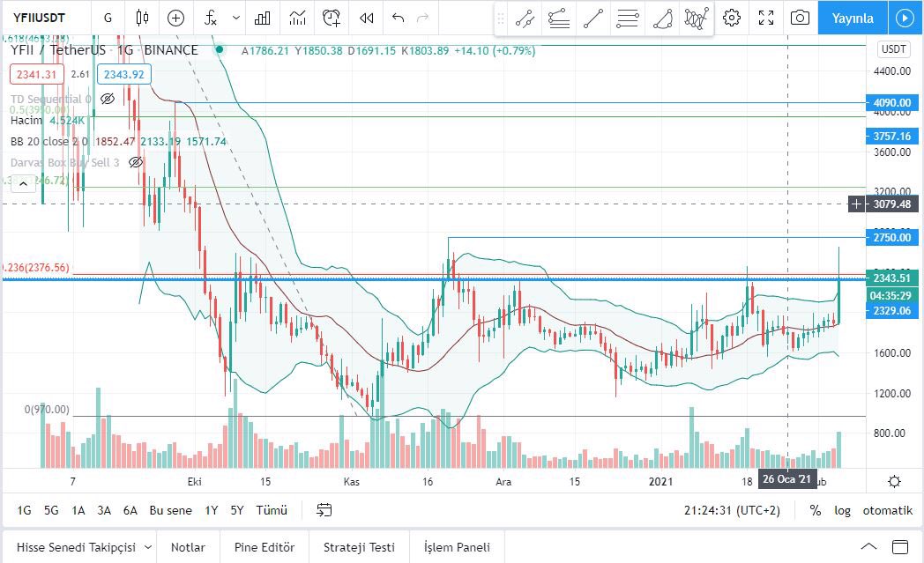Viewport: 924px width, 563px height.
Task: Expand the indicator favorites dropdown arrow
Action: (x=235, y=18)
